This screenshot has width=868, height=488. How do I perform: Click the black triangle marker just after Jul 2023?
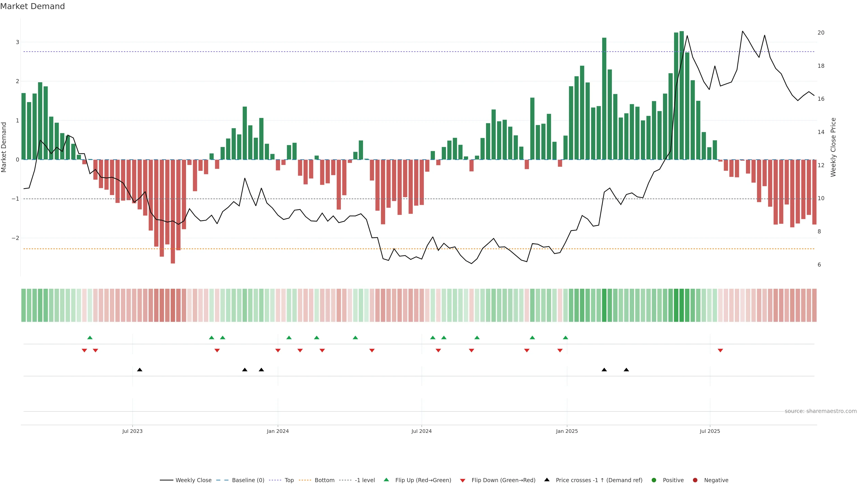pos(139,370)
